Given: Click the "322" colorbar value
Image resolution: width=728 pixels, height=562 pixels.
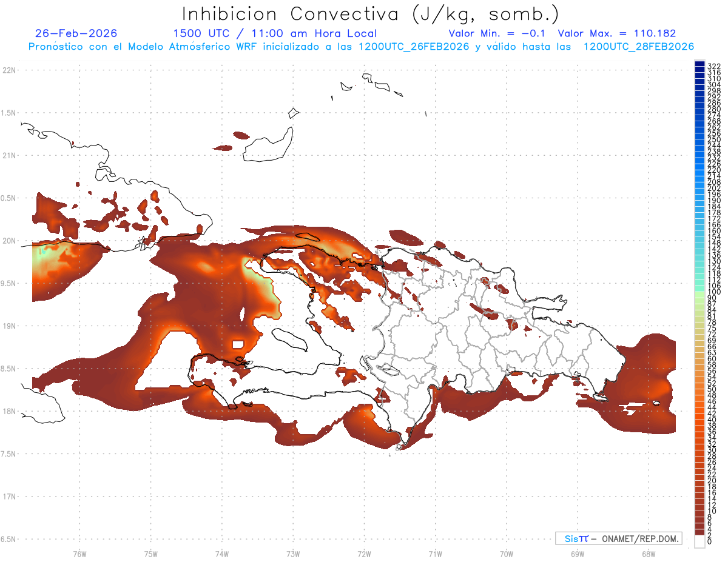Looking at the screenshot, I should 714,66.
